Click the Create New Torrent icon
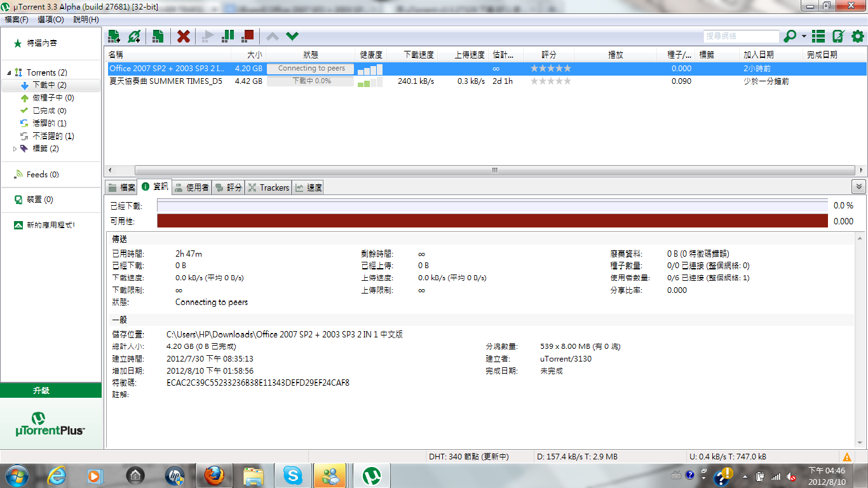This screenshot has height=488, width=868. (x=158, y=36)
